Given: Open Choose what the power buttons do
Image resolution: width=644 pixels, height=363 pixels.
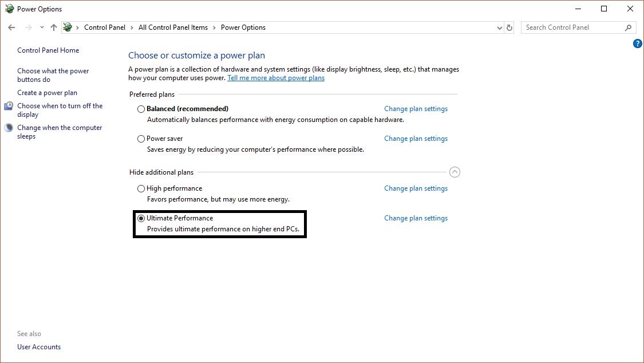Looking at the screenshot, I should [x=53, y=75].
